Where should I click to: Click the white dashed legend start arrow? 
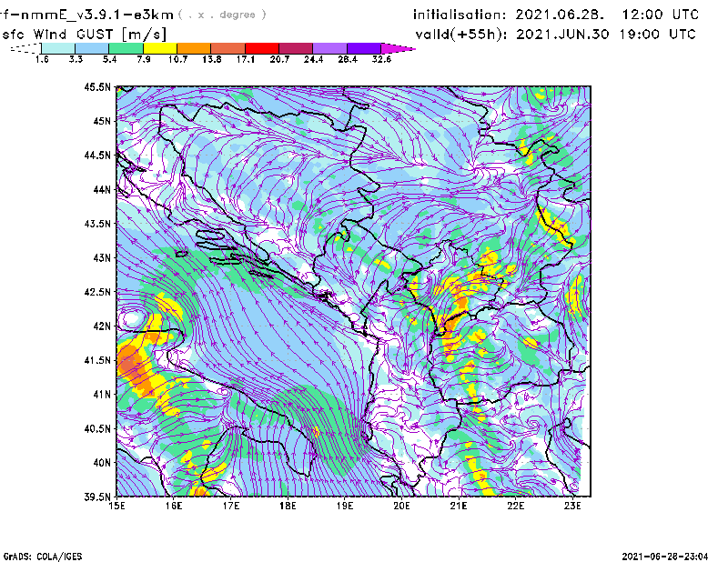pyautogui.click(x=25, y=48)
